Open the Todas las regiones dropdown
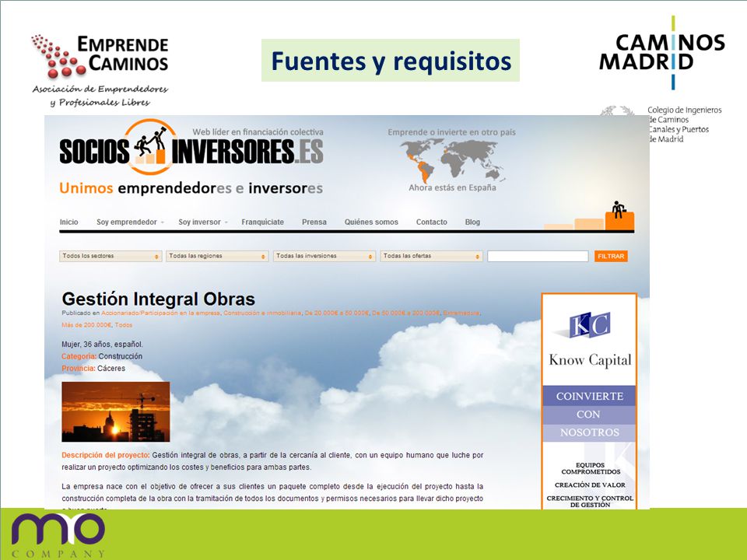The width and height of the screenshot is (747, 560). coord(217,256)
